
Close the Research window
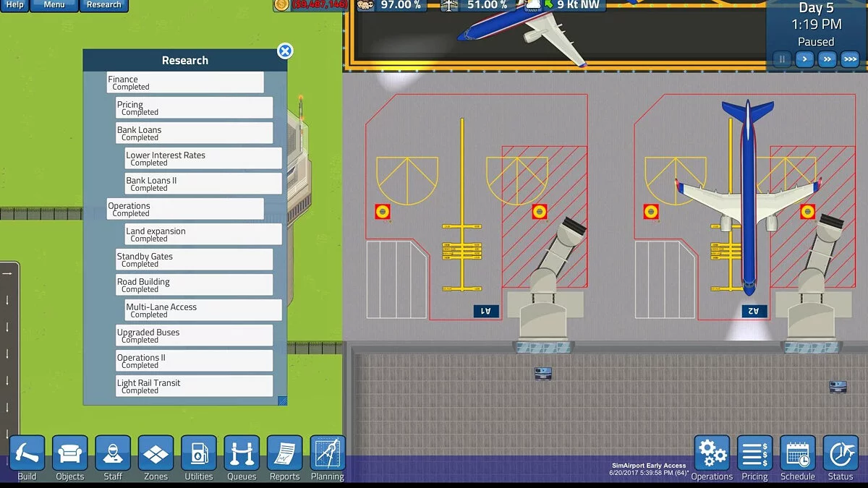(285, 51)
